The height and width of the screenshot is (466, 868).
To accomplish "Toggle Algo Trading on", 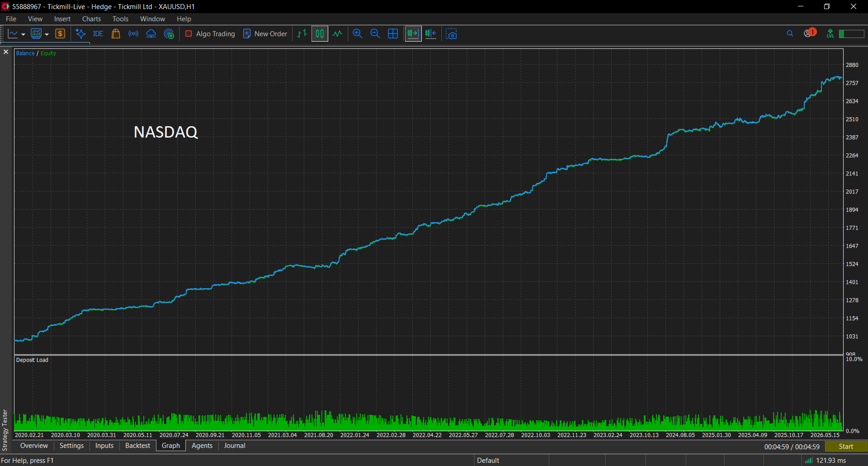I will point(210,34).
